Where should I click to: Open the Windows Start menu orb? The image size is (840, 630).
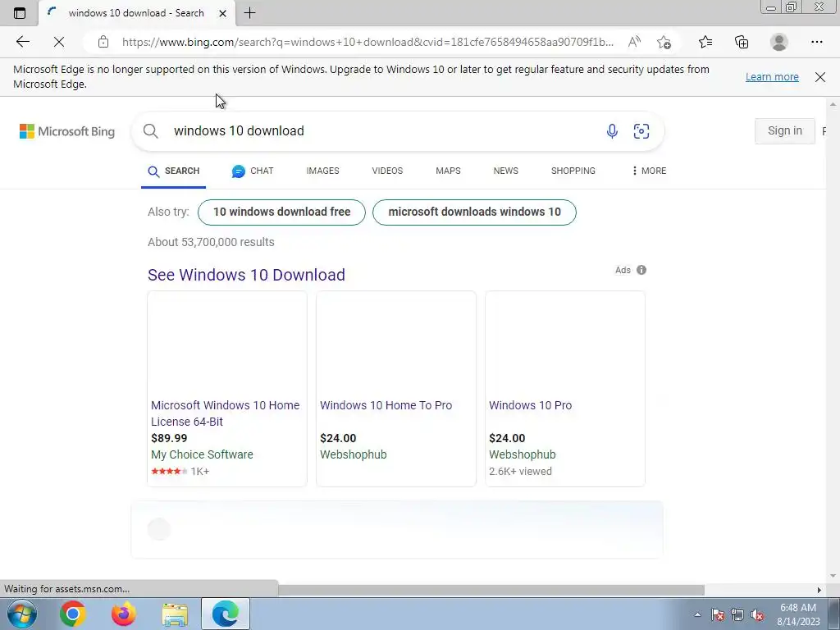click(x=22, y=614)
